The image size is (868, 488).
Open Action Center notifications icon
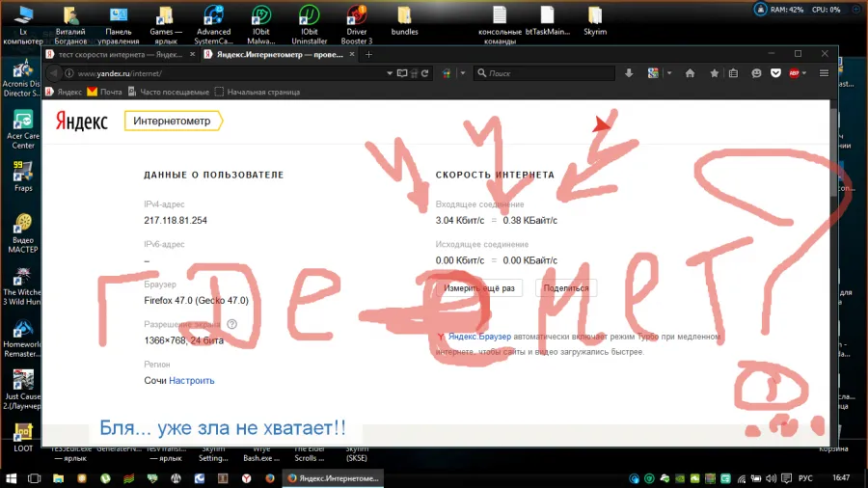tap(786, 478)
